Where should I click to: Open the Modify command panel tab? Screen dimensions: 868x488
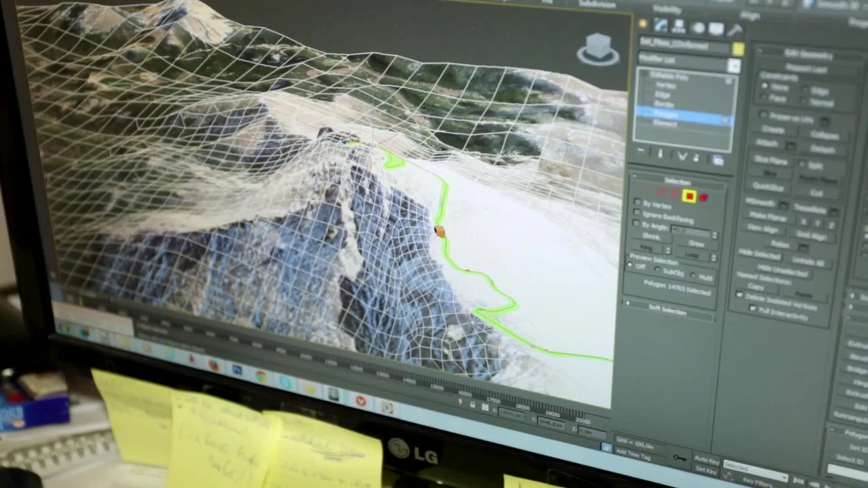tap(660, 26)
